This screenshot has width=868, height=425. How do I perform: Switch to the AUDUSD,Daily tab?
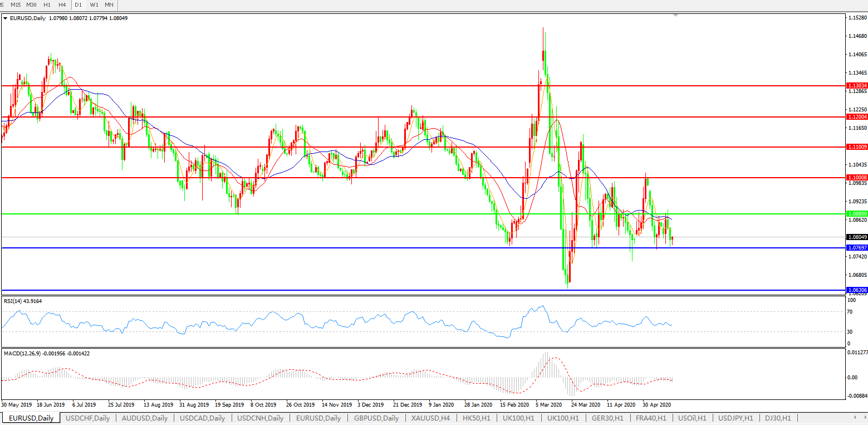(144, 418)
